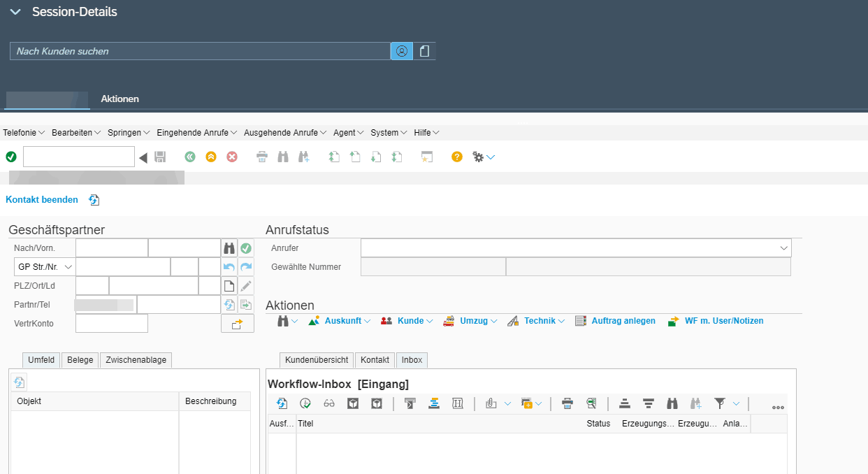868x474 pixels.
Task: Click the binoculars search icon in Geschäftspartner
Action: tap(229, 248)
